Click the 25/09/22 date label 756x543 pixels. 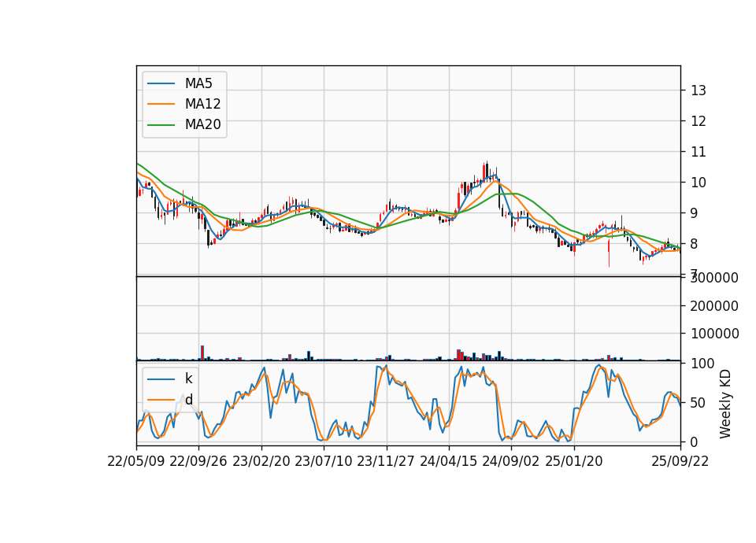tap(680, 461)
